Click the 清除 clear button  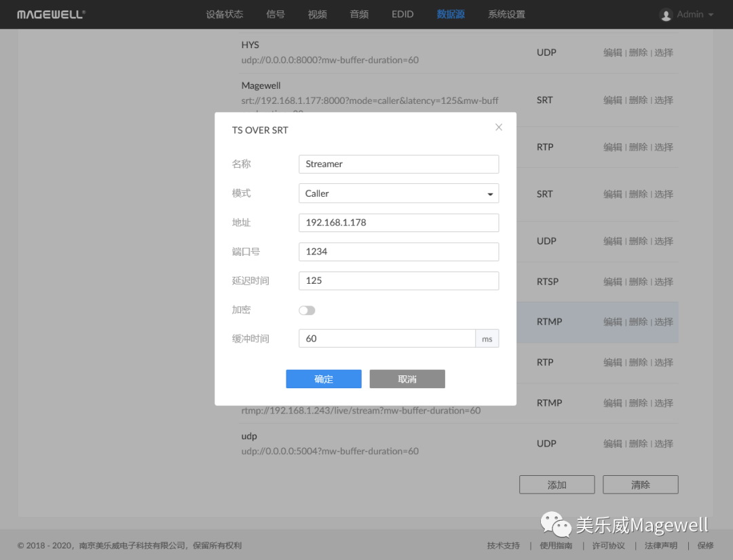click(x=640, y=485)
